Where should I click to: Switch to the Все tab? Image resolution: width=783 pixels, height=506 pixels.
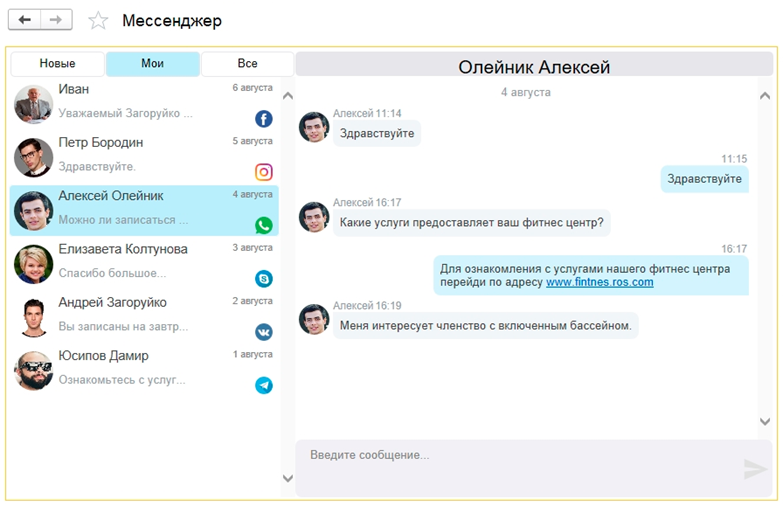tap(247, 63)
